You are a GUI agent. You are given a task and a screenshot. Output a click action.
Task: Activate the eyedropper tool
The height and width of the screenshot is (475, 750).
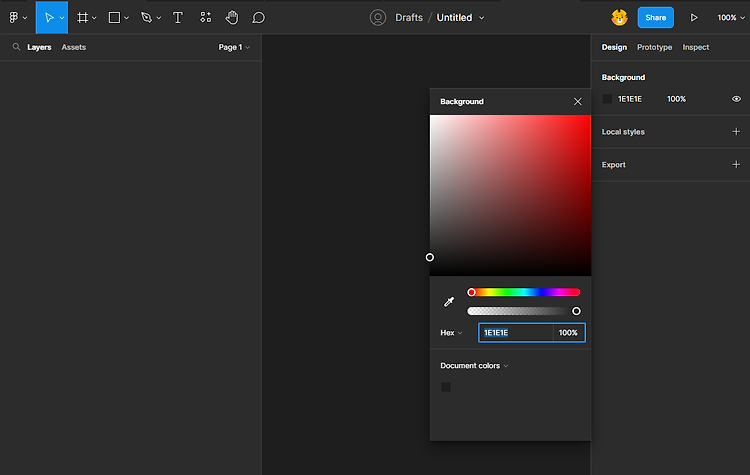point(449,302)
